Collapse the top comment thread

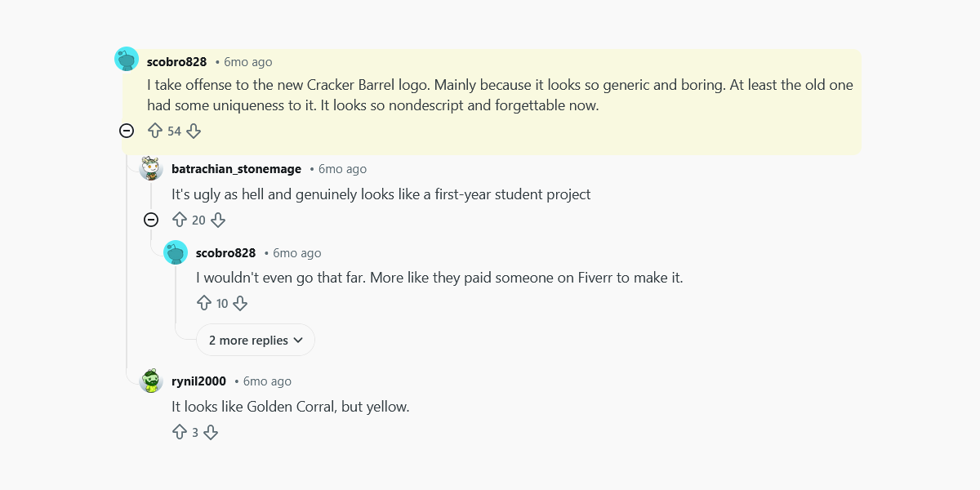tap(127, 130)
